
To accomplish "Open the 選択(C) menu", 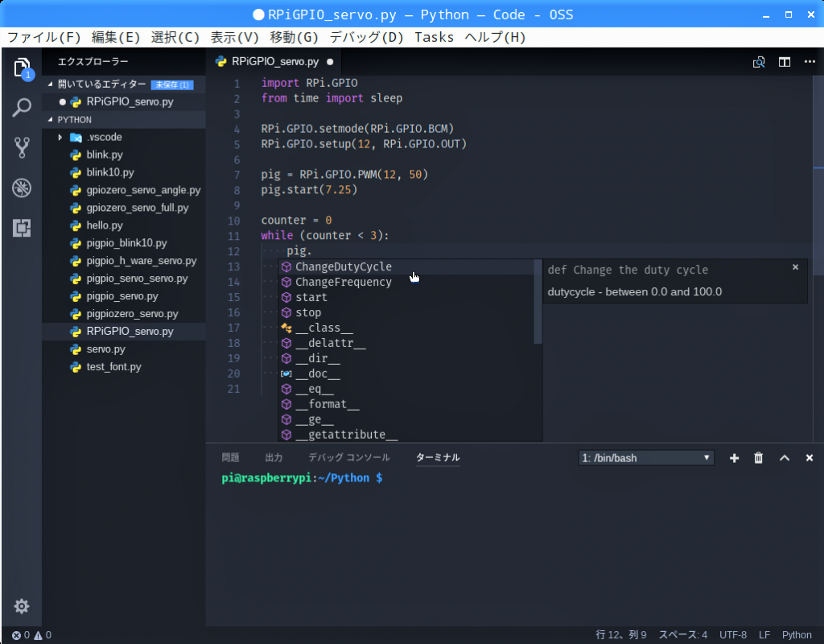I will (x=175, y=37).
